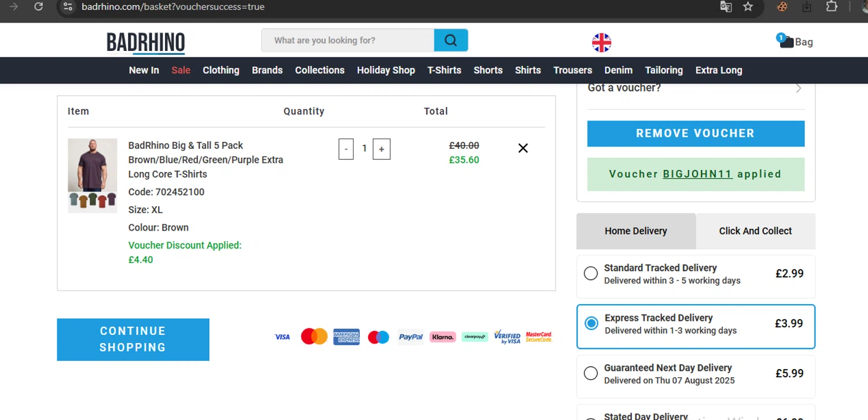Click the browser forward arrow

pyautogui.click(x=14, y=7)
